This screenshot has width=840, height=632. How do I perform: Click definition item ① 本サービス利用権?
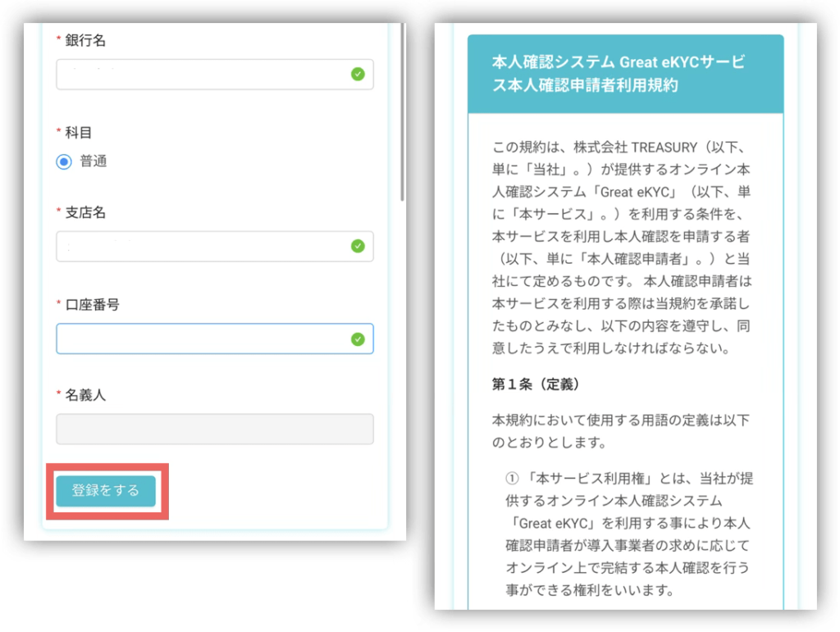pyautogui.click(x=628, y=534)
